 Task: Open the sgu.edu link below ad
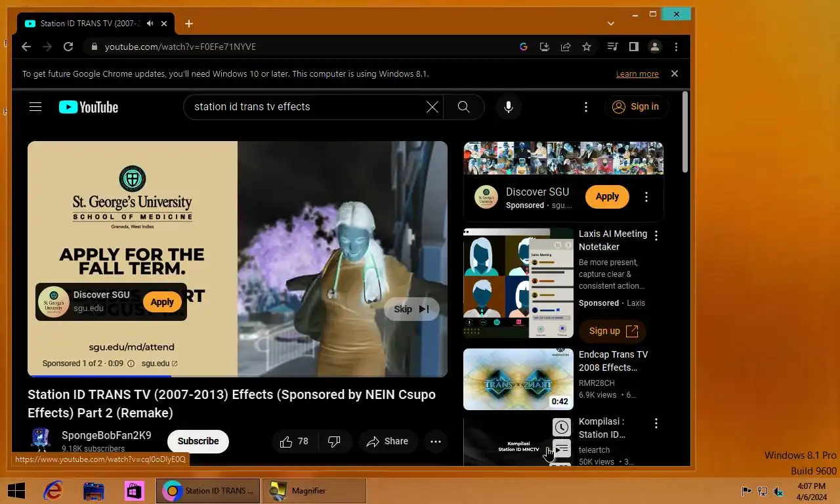159,364
